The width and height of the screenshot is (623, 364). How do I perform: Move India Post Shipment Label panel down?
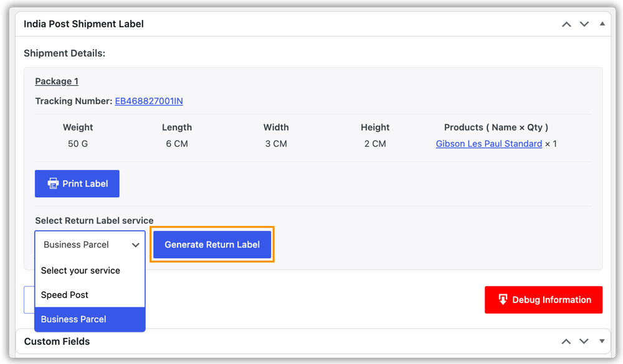(x=584, y=24)
